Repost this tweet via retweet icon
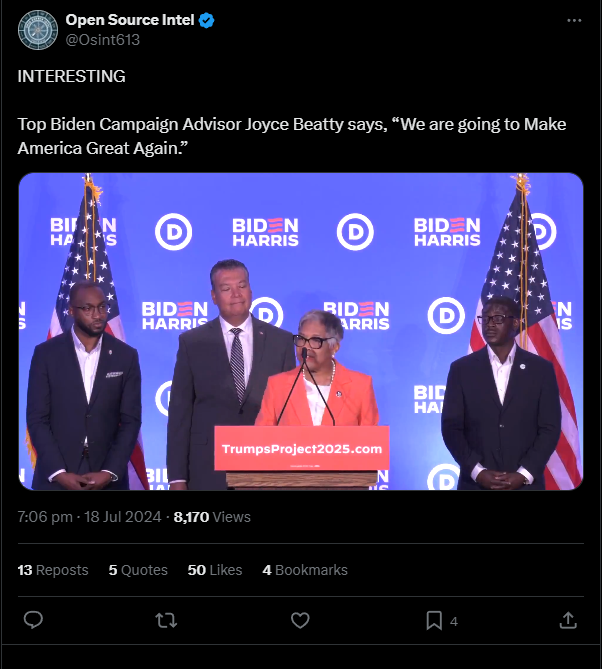Viewport: 602px width, 669px height. pyautogui.click(x=166, y=621)
